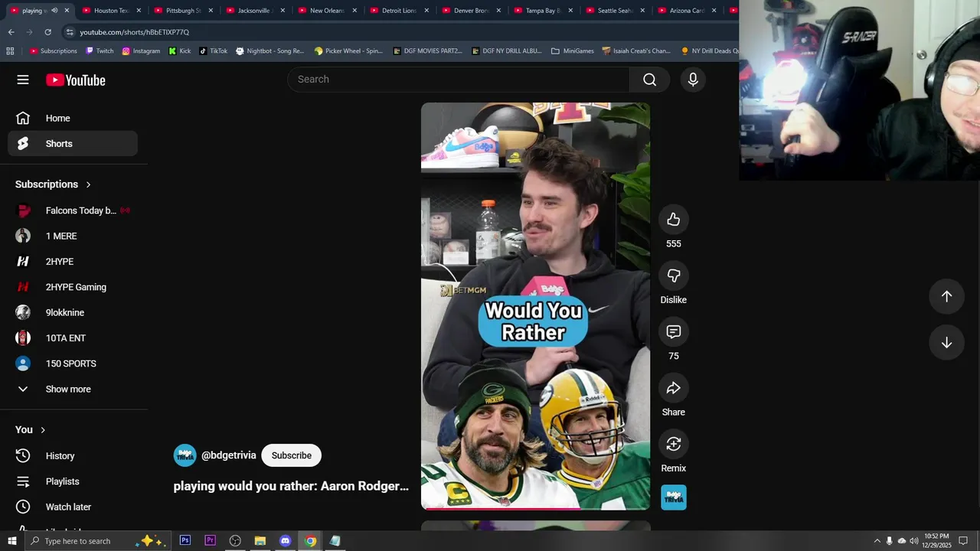The width and height of the screenshot is (980, 551).
Task: Switch to the Detroit Lions tab
Action: (398, 11)
